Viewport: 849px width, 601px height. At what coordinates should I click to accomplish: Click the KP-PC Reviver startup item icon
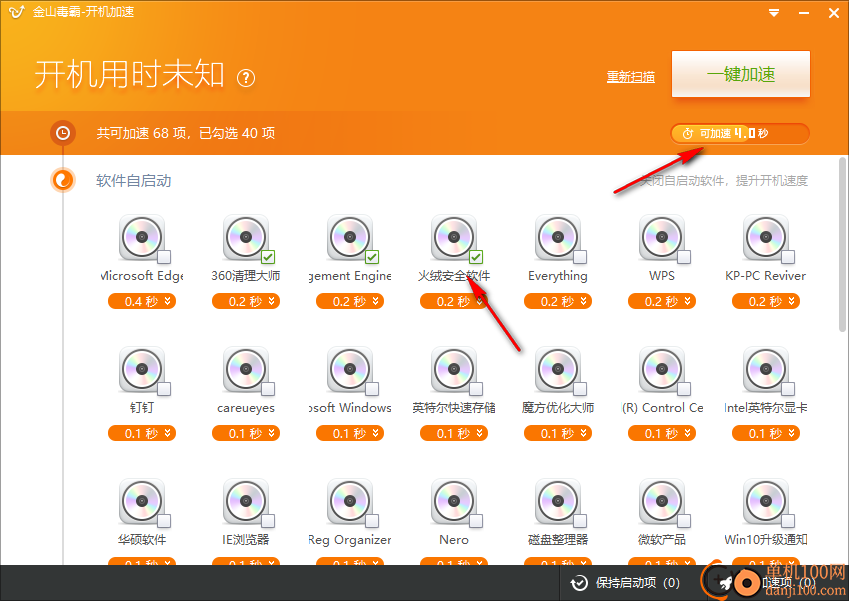coord(766,237)
